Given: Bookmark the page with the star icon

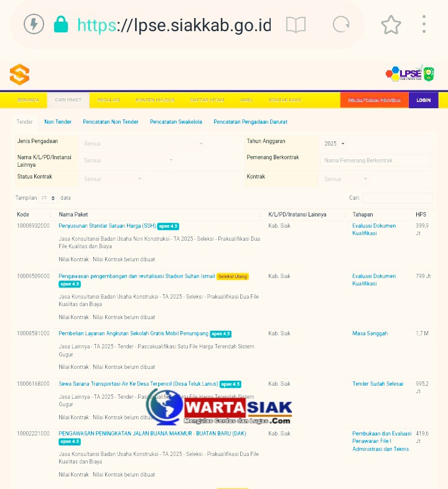Looking at the screenshot, I should click(391, 25).
